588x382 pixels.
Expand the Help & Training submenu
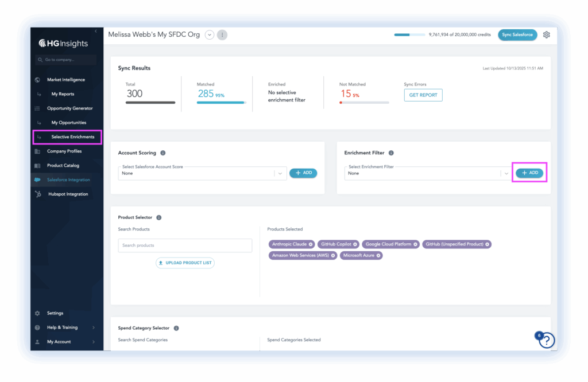pyautogui.click(x=93, y=328)
